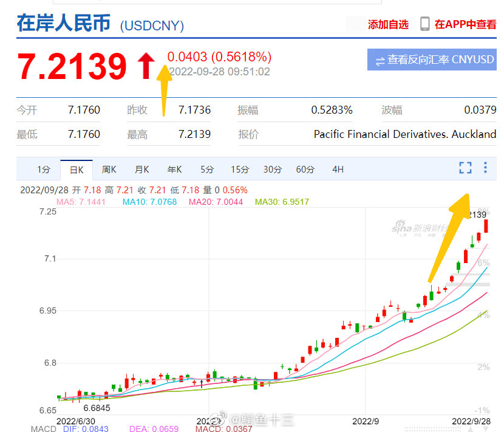Viewport: 504px width, 432px height.
Task: Click the MA30: 6.9517 indicator label
Action: click(x=282, y=202)
